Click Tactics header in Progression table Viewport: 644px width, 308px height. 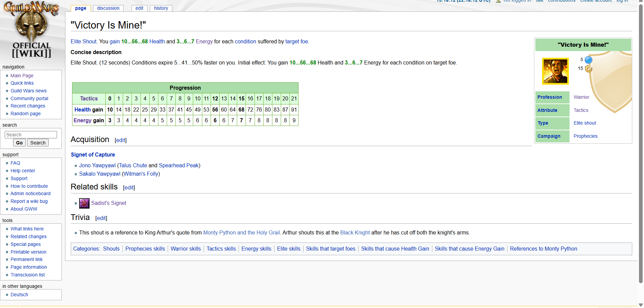(89, 99)
